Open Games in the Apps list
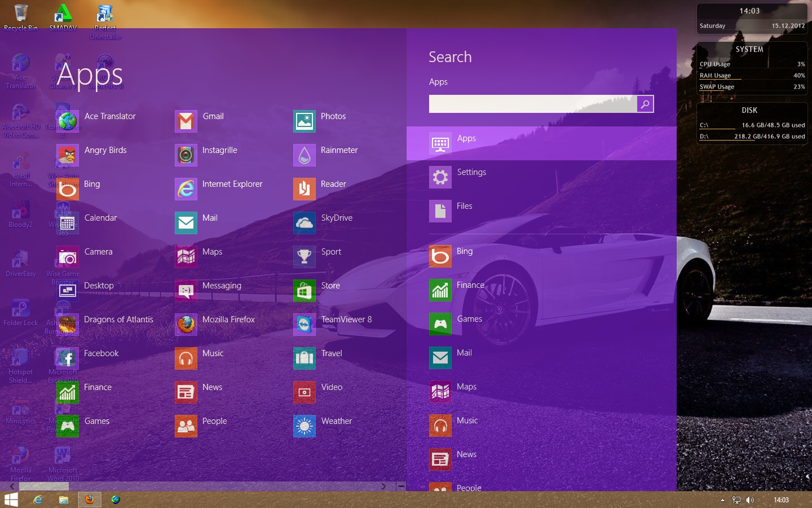The width and height of the screenshot is (812, 508). pyautogui.click(x=68, y=426)
